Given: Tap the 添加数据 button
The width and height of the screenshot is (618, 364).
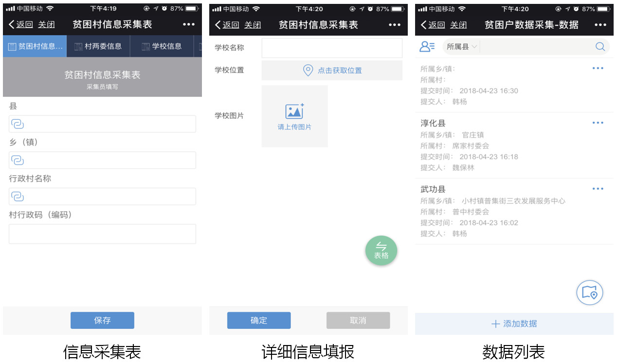Looking at the screenshot, I should coord(514,324).
